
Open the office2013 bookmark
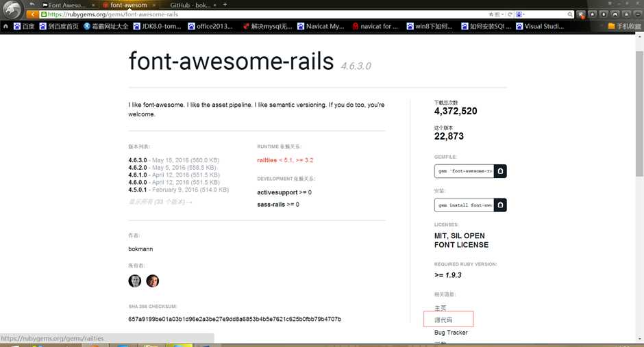point(210,26)
